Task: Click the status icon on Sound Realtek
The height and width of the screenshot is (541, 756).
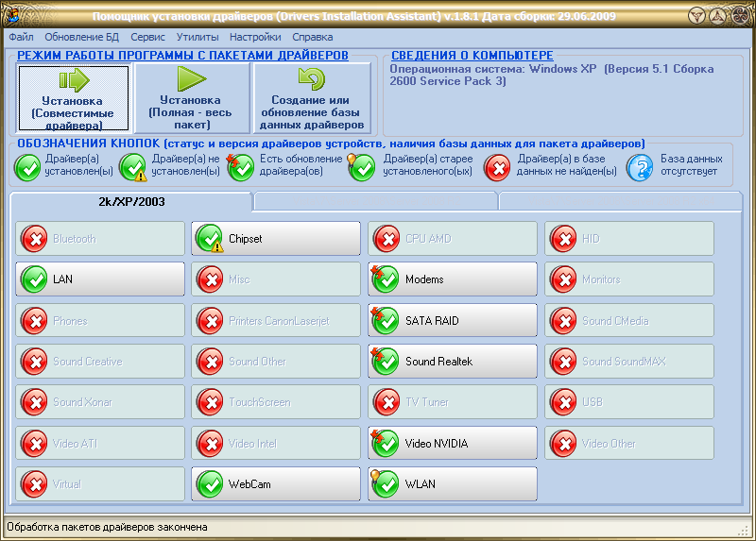Action: tap(386, 362)
